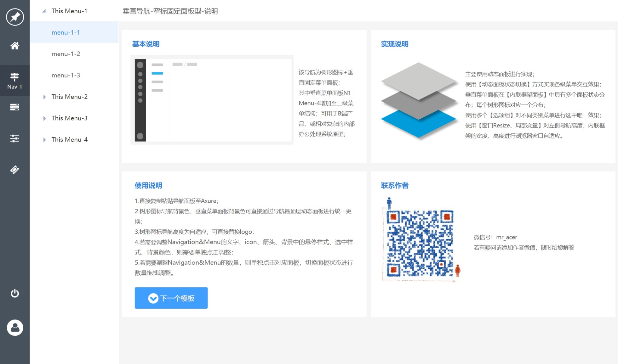Click the page title 垂直导航-窄标固定面板型-说明
618x364 pixels.
tap(170, 11)
